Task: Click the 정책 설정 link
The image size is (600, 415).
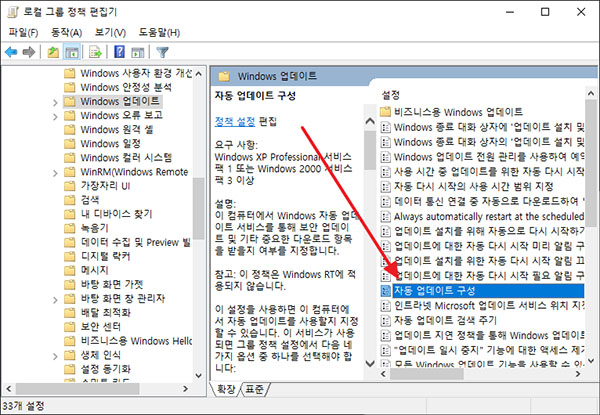Action: (235, 122)
